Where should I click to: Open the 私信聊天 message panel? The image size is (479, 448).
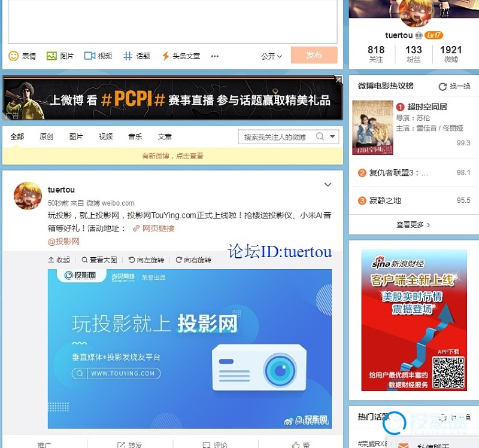pyautogui.click(x=433, y=446)
